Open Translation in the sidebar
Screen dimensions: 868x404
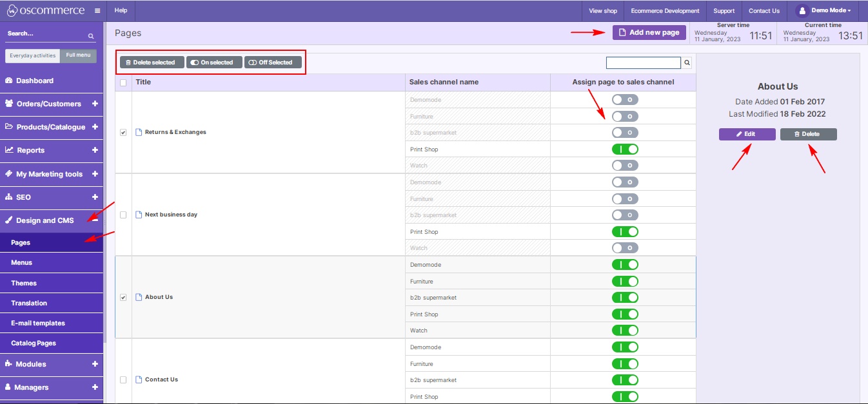52,303
